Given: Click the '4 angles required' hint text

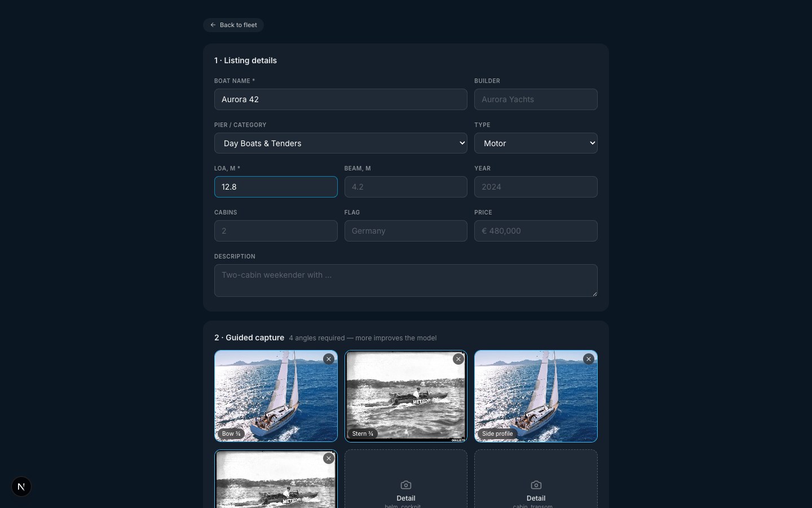Looking at the screenshot, I should [x=363, y=338].
